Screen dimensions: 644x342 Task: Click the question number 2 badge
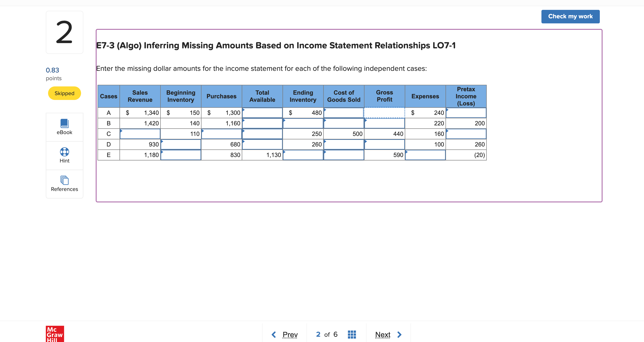point(64,32)
